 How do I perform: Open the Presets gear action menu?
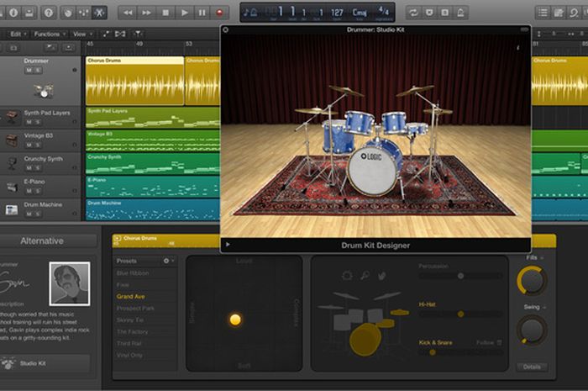[168, 261]
